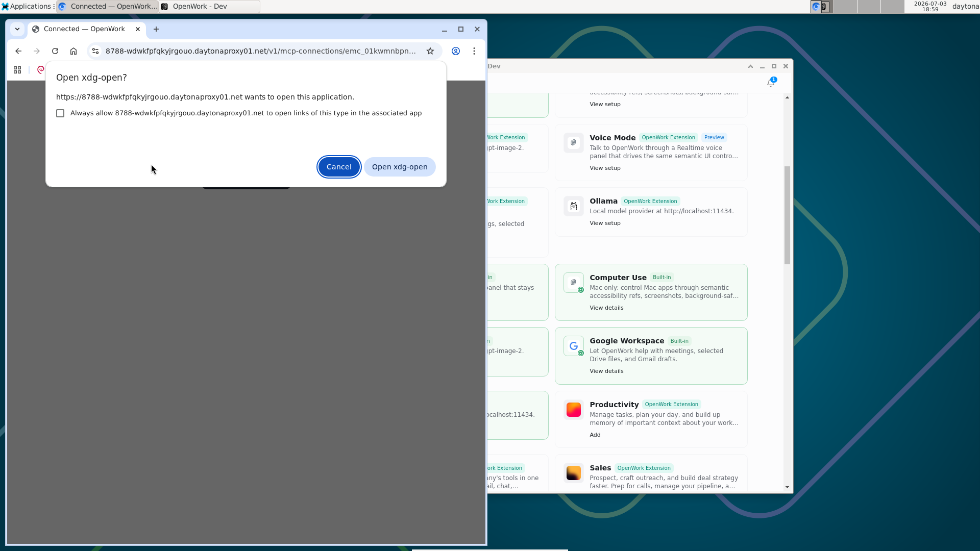
Task: Click the Ollama card icon
Action: [x=574, y=206]
